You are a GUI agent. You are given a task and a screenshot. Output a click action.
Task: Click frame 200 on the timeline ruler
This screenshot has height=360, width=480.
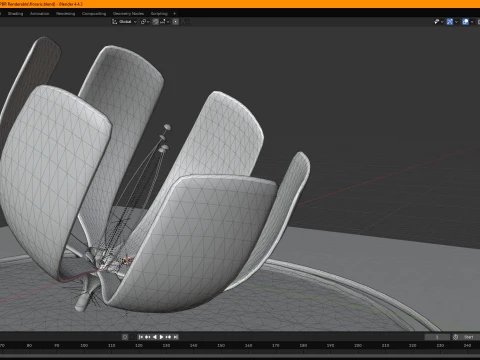358,345
